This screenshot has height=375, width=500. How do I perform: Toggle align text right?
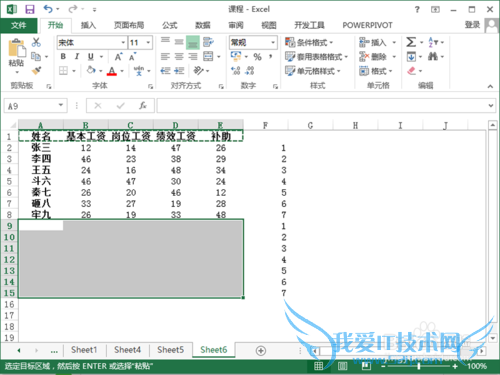click(193, 57)
